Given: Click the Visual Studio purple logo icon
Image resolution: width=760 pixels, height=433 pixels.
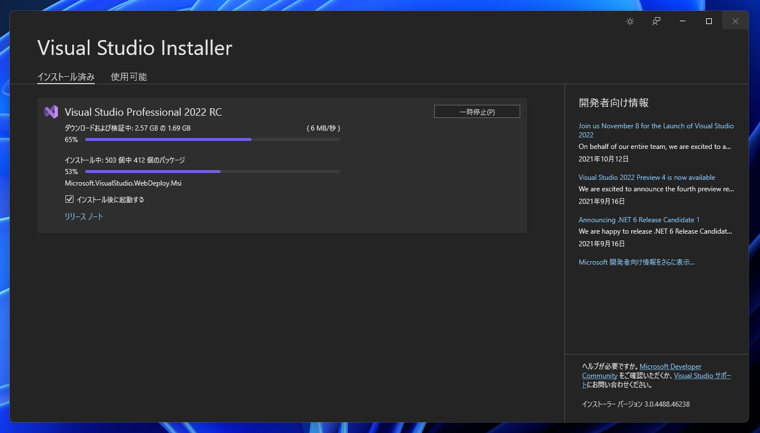Looking at the screenshot, I should (51, 112).
